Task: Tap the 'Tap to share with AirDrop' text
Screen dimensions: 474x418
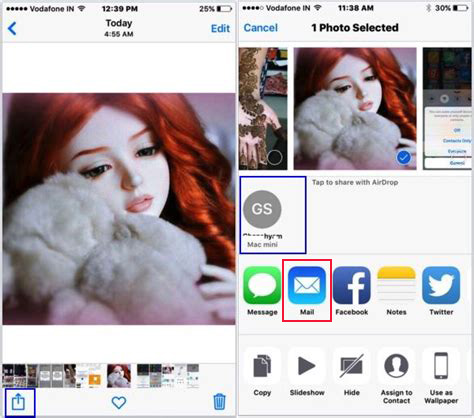Action: point(355,182)
